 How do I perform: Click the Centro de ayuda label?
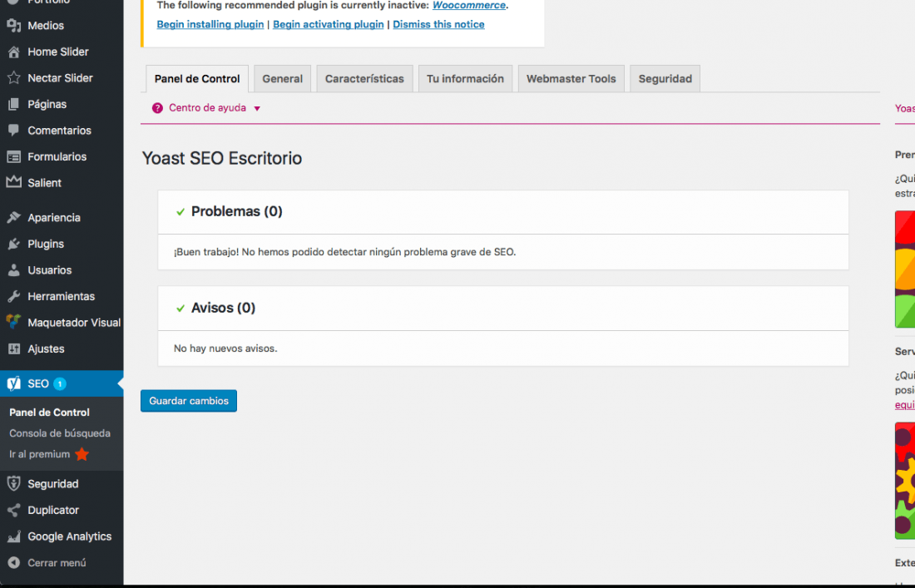207,108
